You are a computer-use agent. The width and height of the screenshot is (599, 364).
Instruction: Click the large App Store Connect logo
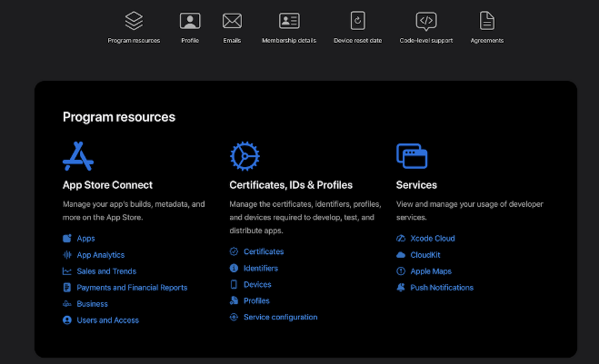[x=78, y=156]
